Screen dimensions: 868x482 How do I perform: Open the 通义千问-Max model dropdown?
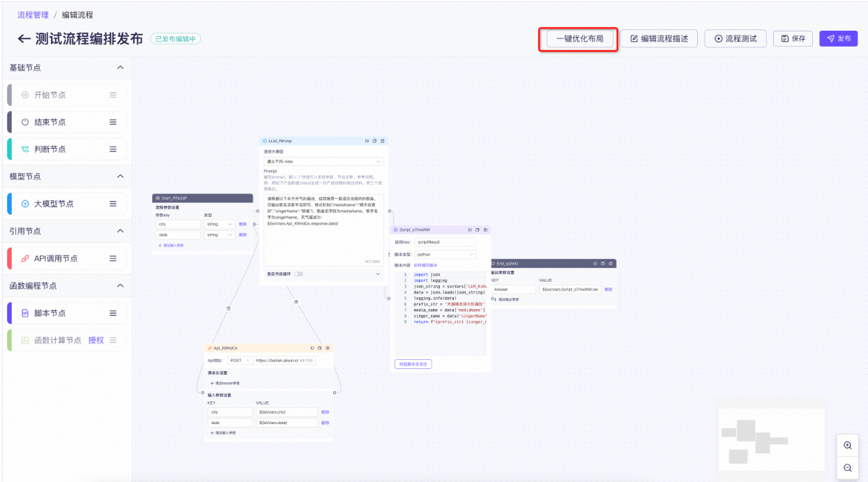[x=323, y=161]
